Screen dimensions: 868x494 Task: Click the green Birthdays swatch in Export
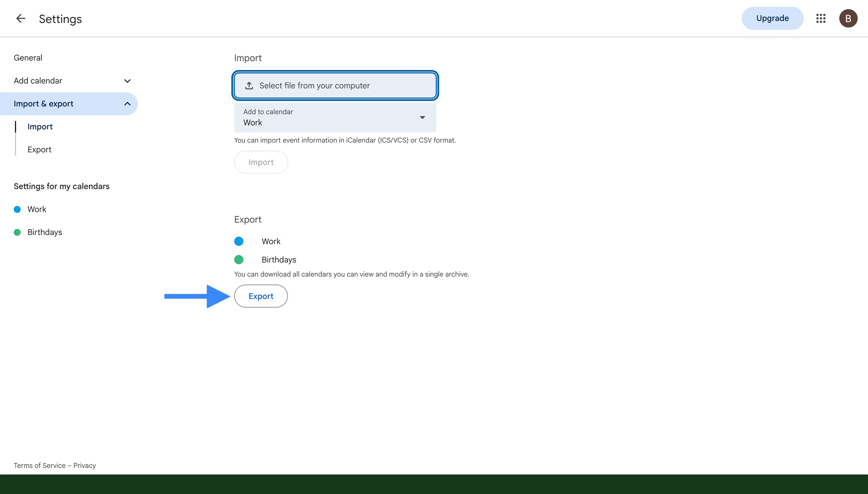pos(239,260)
